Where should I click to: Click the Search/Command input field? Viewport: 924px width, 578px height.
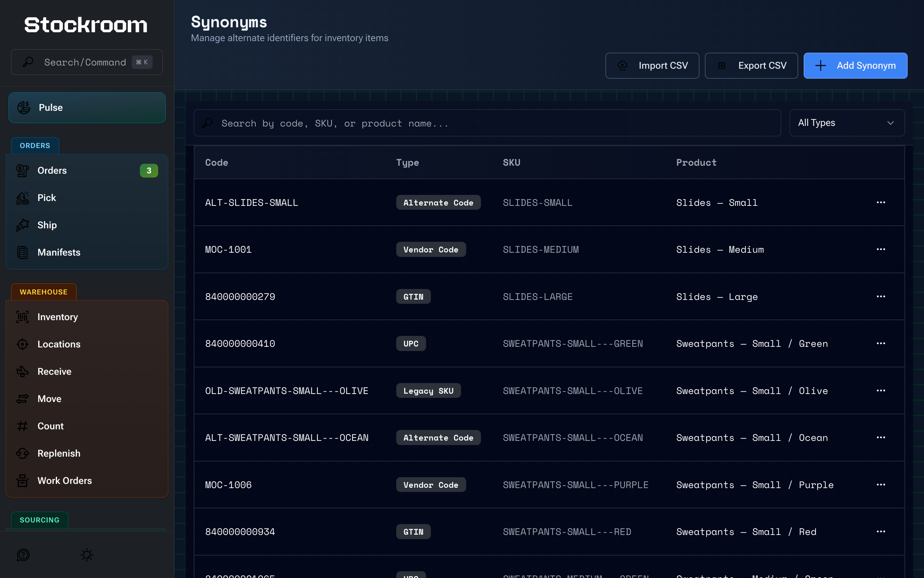point(87,62)
